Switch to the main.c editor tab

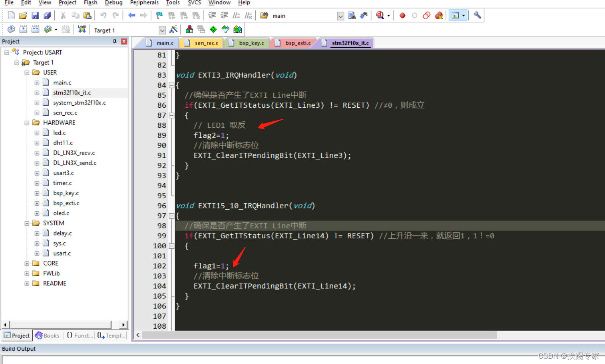[160, 43]
